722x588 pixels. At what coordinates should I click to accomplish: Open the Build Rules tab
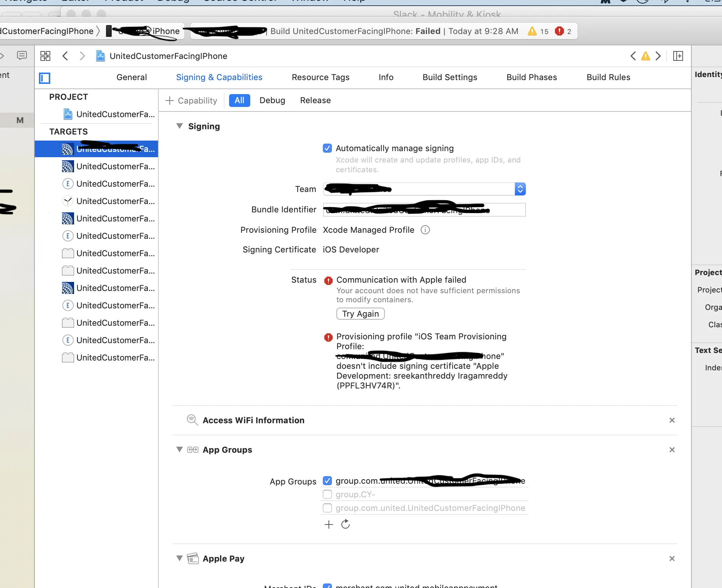[609, 77]
